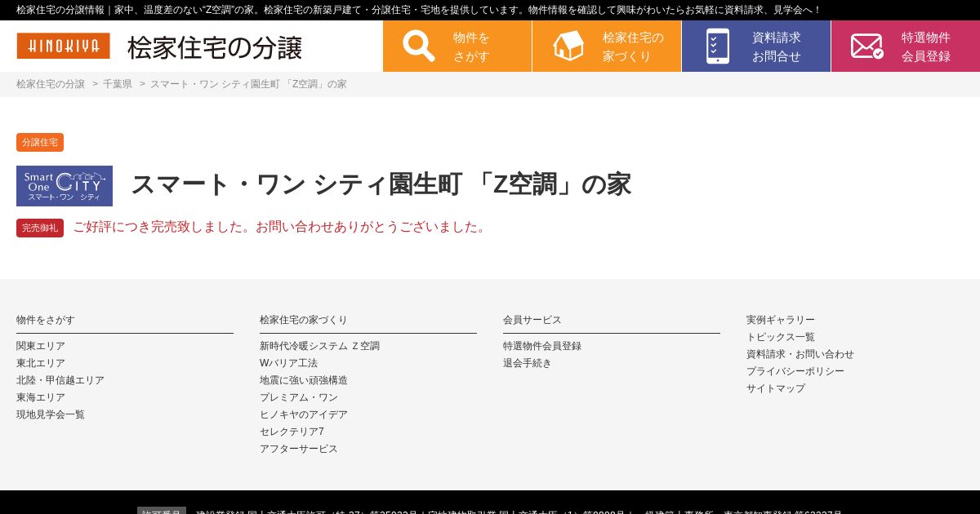Viewport: 980px width, 514px height.
Task: Open 特選物件 会員登録 navigation item
Action: [x=906, y=47]
